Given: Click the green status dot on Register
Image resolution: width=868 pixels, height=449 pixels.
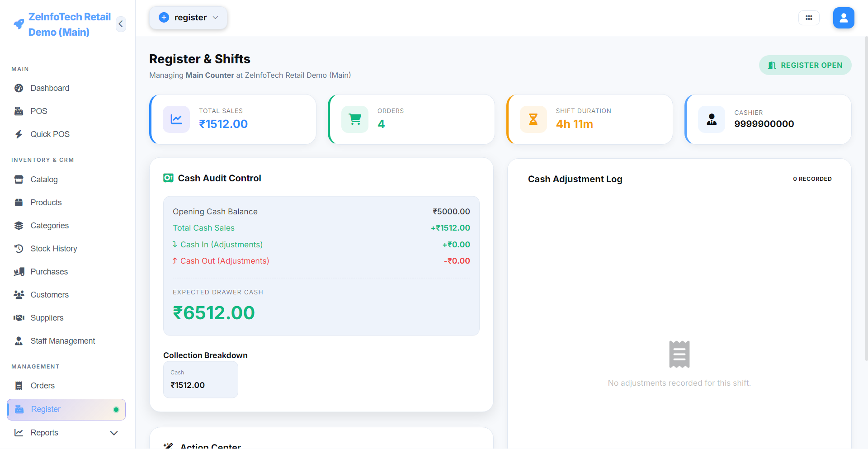Looking at the screenshot, I should pos(116,410).
